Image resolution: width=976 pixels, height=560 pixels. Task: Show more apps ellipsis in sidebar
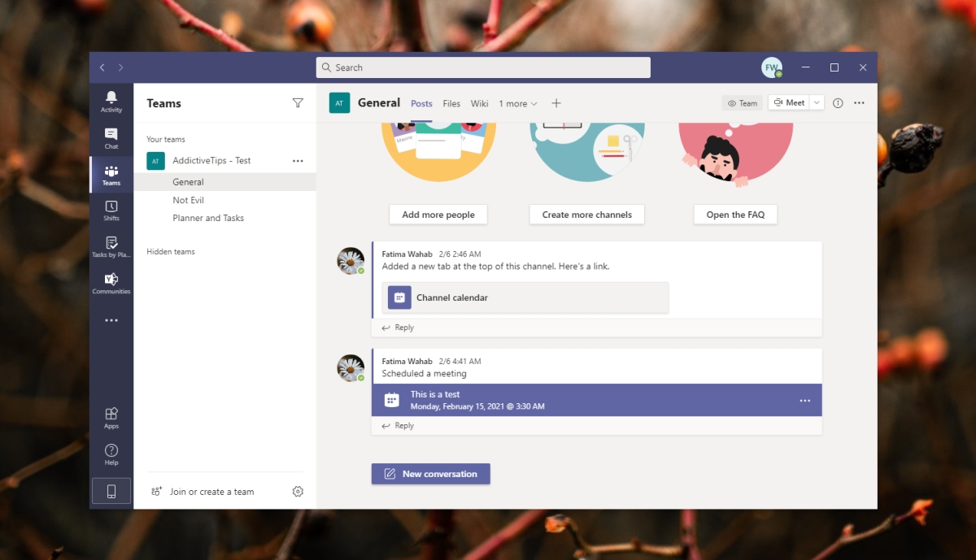tap(111, 320)
